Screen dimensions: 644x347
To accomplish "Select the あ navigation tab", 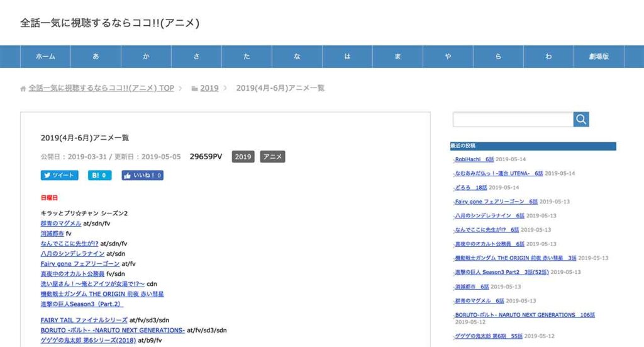I will 96,57.
